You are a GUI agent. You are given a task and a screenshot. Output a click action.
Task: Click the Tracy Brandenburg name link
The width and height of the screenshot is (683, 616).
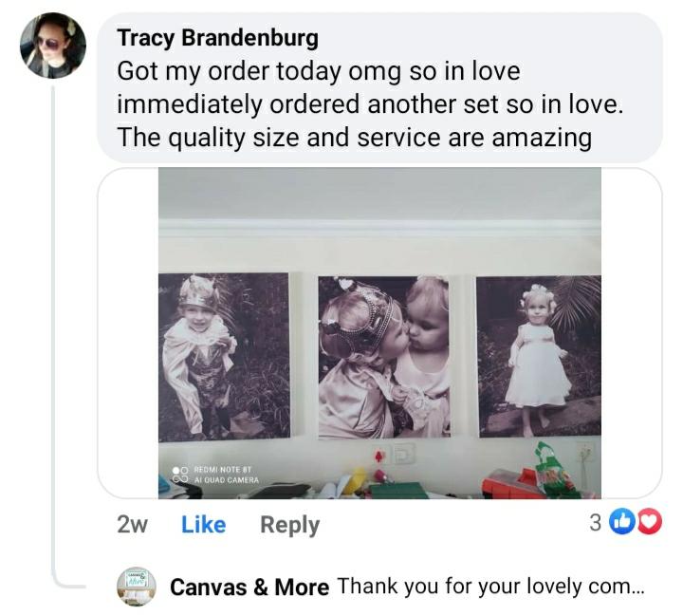217,38
